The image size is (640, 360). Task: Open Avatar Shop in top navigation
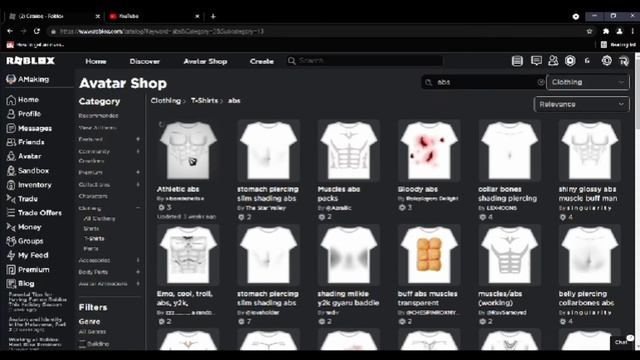point(205,61)
